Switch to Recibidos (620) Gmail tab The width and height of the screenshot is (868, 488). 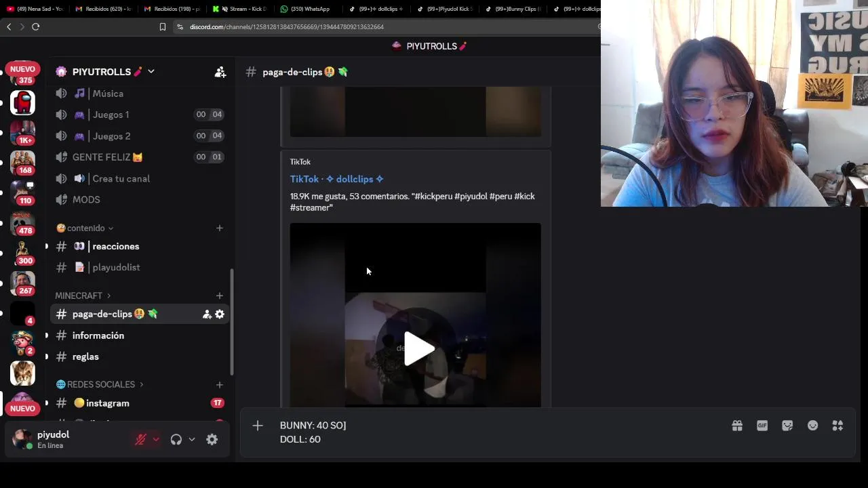point(103,9)
